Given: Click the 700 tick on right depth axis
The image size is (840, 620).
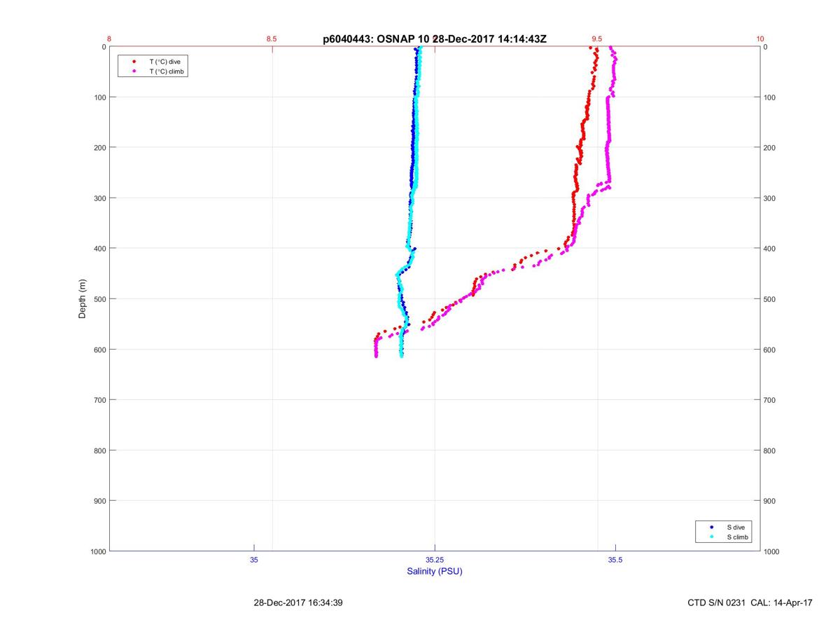Looking at the screenshot, I should pos(770,400).
